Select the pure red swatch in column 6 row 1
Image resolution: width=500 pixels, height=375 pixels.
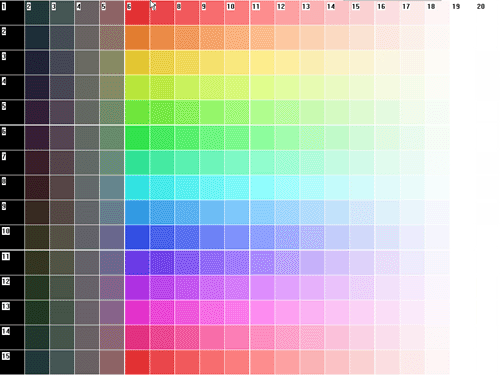point(137,13)
